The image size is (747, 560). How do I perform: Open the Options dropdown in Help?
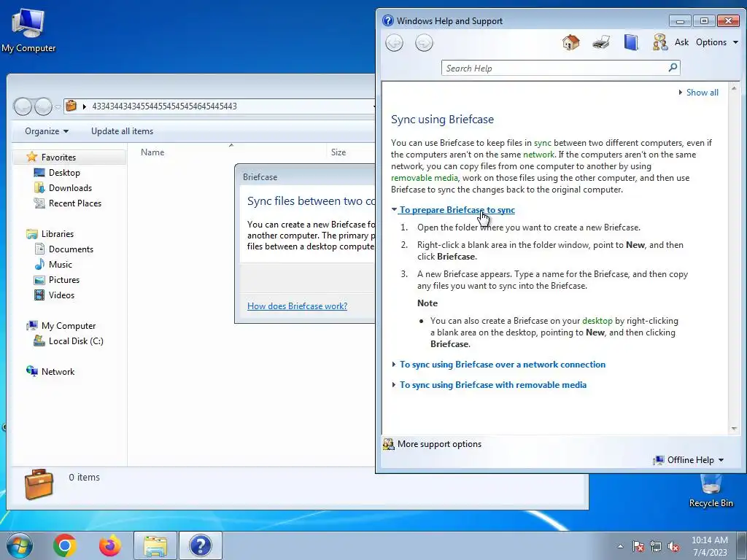pos(717,42)
